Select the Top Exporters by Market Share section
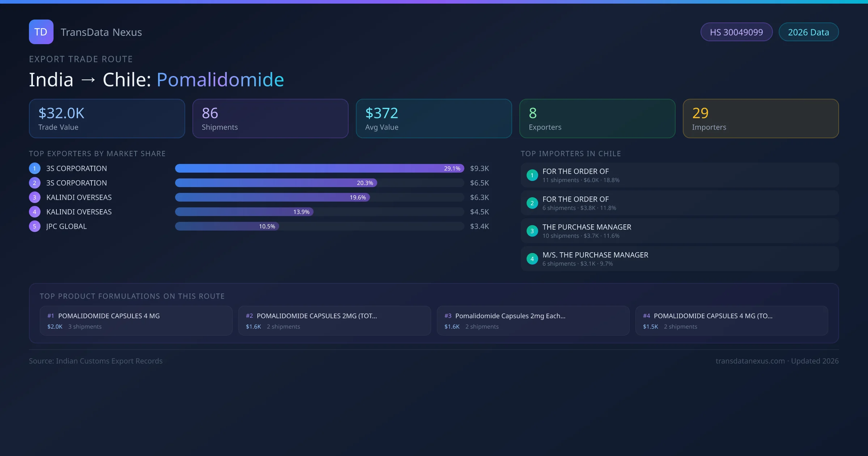The height and width of the screenshot is (456, 868). pos(97,153)
